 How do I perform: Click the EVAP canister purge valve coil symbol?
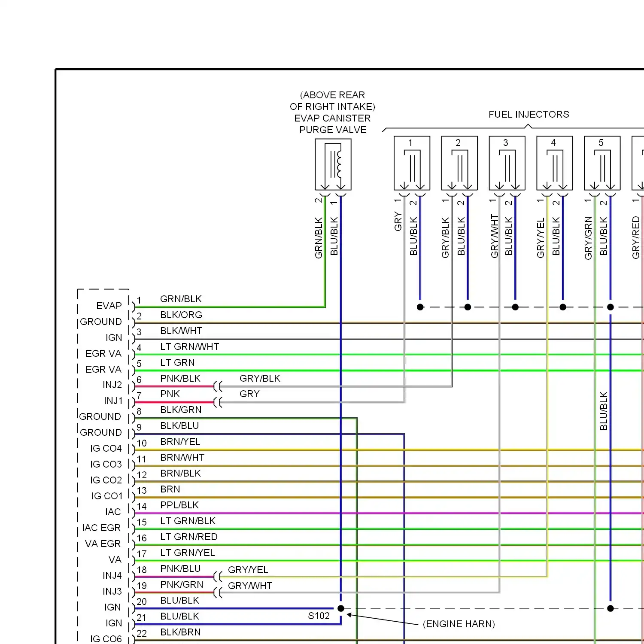point(333,164)
